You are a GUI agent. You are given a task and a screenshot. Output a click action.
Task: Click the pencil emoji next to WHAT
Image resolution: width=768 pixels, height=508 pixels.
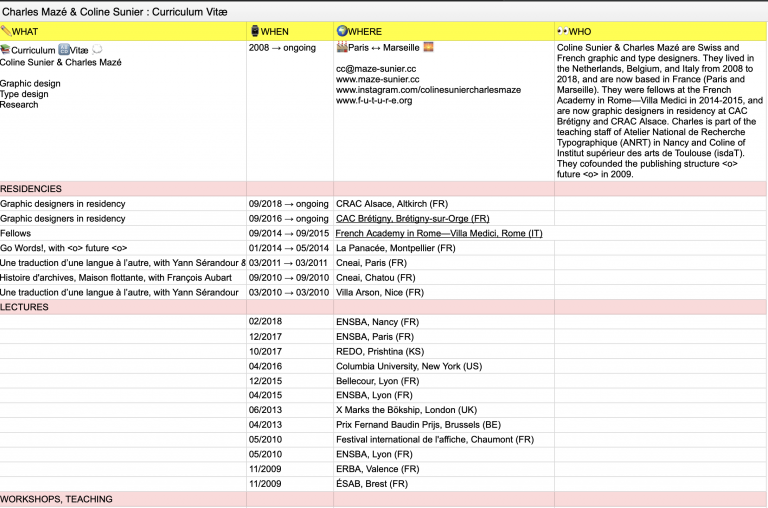click(6, 31)
